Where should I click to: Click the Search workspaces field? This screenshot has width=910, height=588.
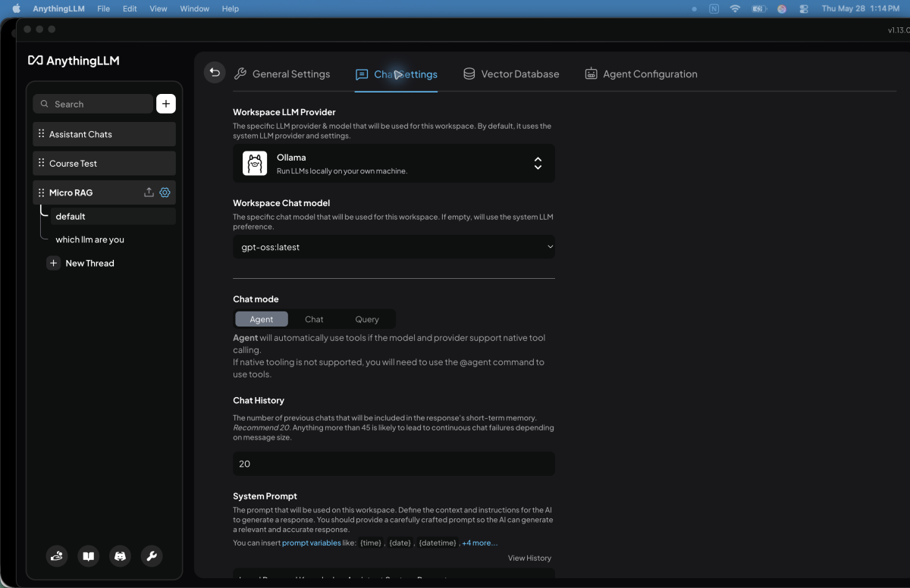tap(93, 104)
